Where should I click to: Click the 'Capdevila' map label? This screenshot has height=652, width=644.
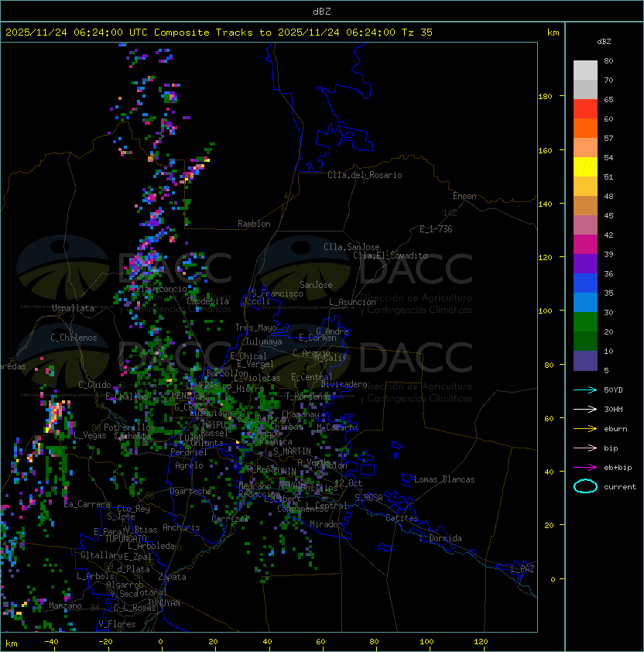click(208, 301)
